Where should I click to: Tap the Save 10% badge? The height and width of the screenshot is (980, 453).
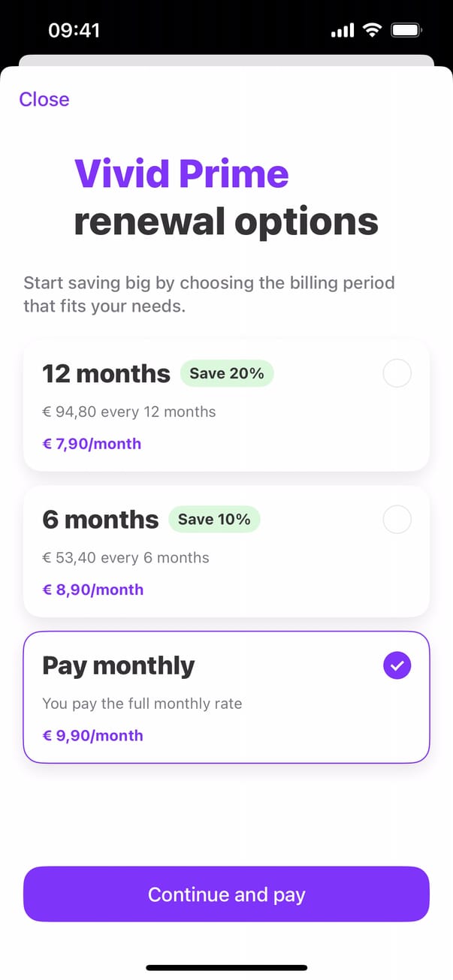214,519
